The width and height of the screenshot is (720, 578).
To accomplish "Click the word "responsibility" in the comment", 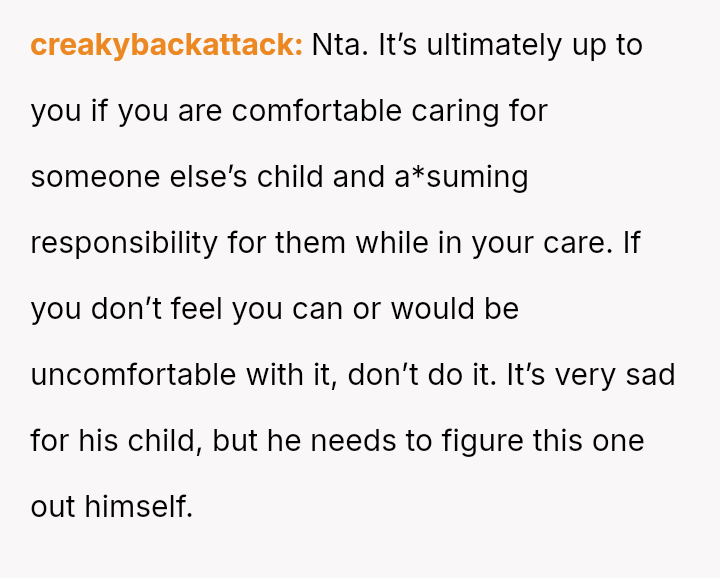I will (124, 243).
